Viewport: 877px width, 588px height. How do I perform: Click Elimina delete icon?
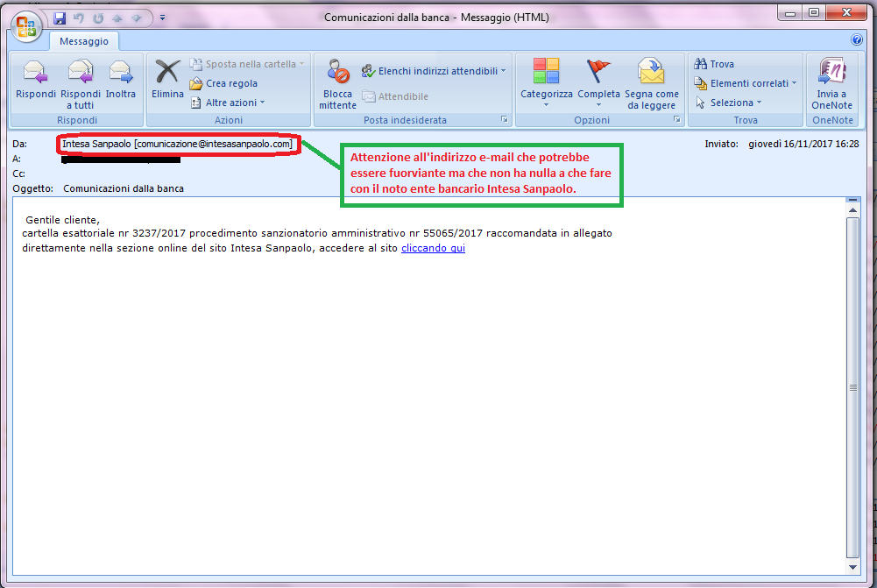coord(167,72)
